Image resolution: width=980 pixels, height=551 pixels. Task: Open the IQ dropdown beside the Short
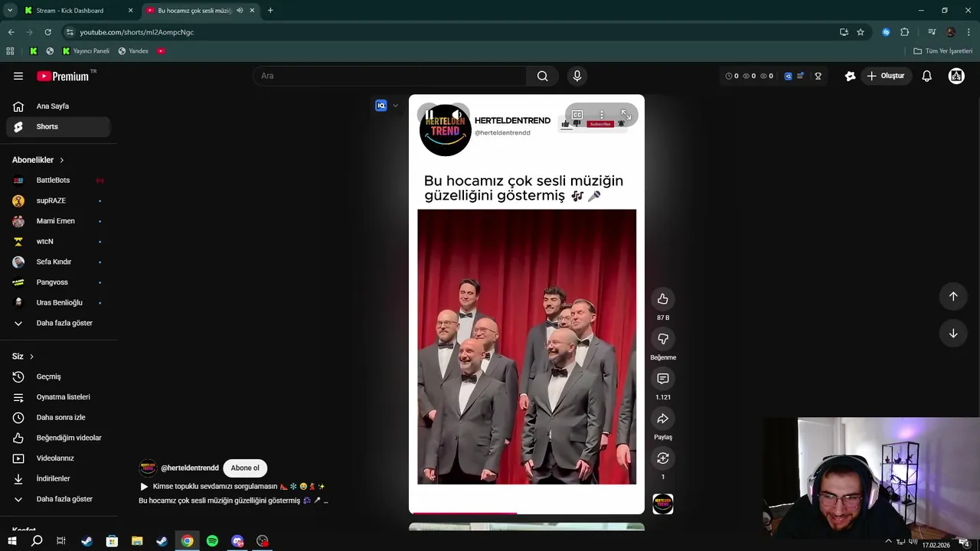point(395,106)
